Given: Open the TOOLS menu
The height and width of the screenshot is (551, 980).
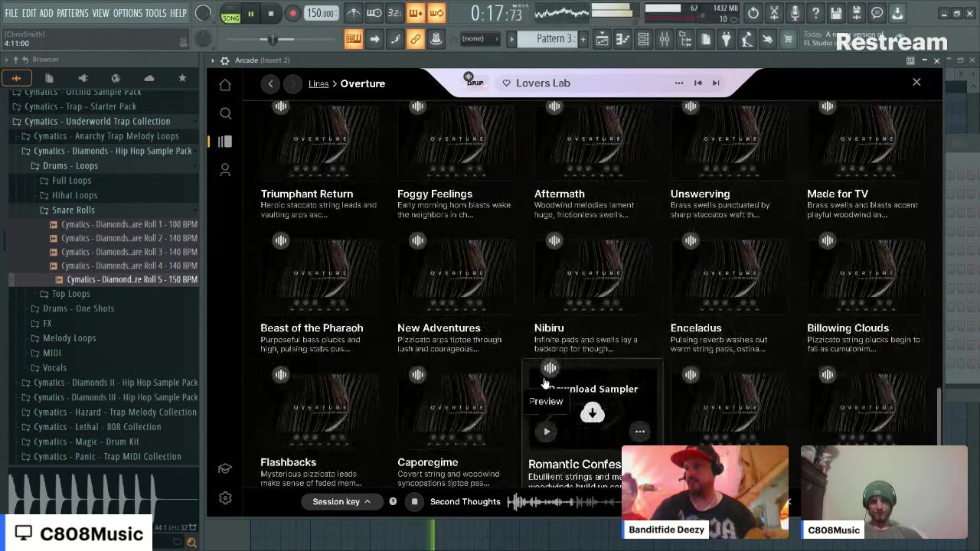Looking at the screenshot, I should (156, 13).
